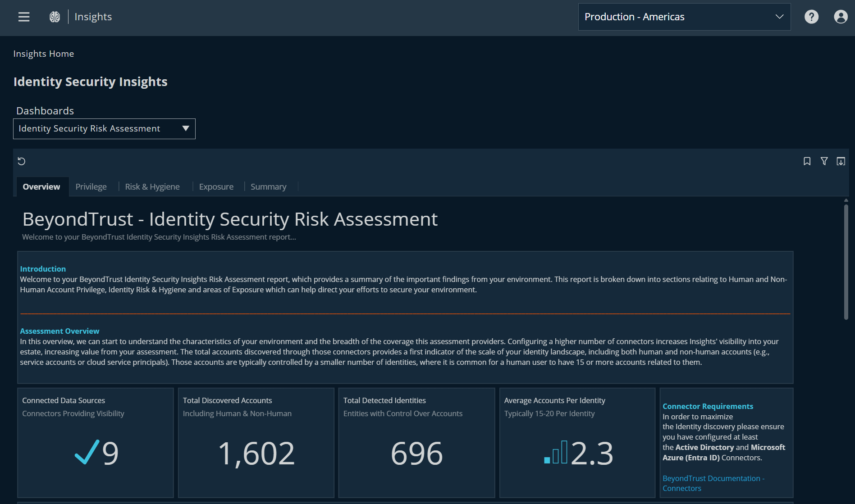
Task: View the Summary tab
Action: (268, 186)
